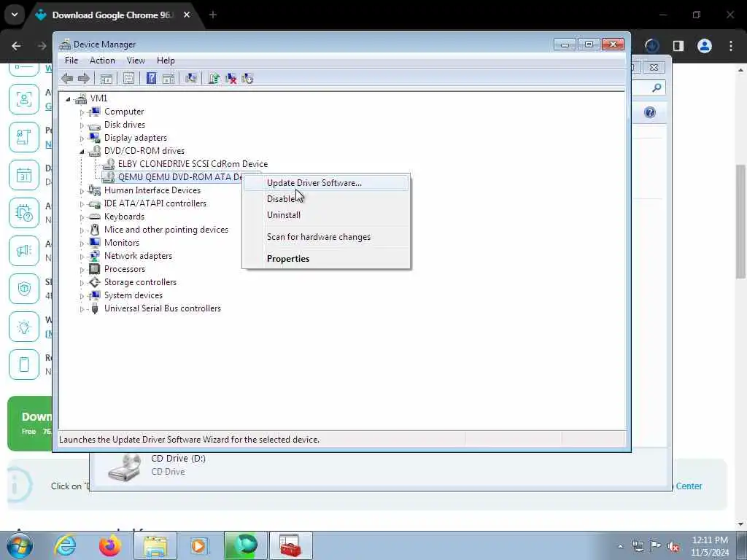Click the shield icon in webpage sidebar
This screenshot has height=560, width=747.
point(24,289)
